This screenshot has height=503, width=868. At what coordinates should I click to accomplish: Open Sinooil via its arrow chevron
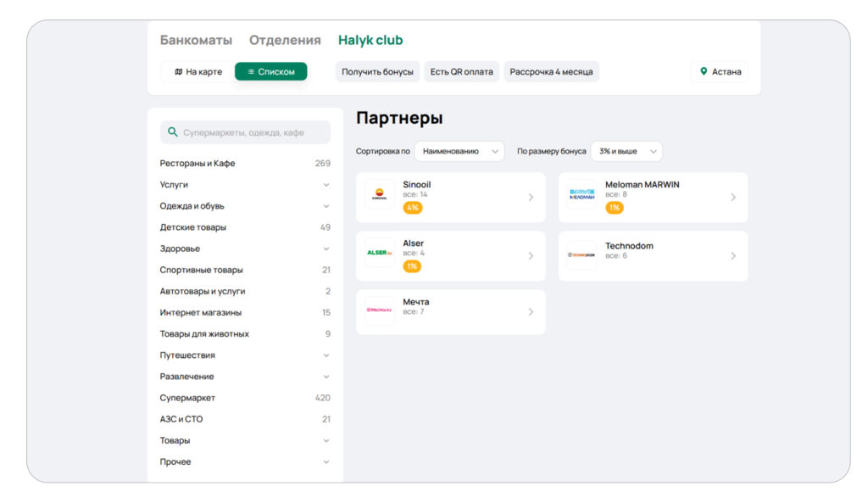531,197
